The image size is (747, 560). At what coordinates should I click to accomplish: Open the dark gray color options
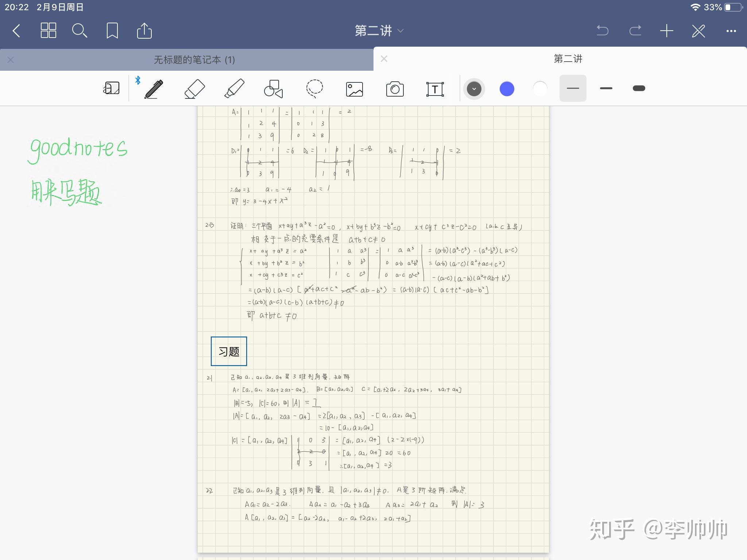pos(474,89)
